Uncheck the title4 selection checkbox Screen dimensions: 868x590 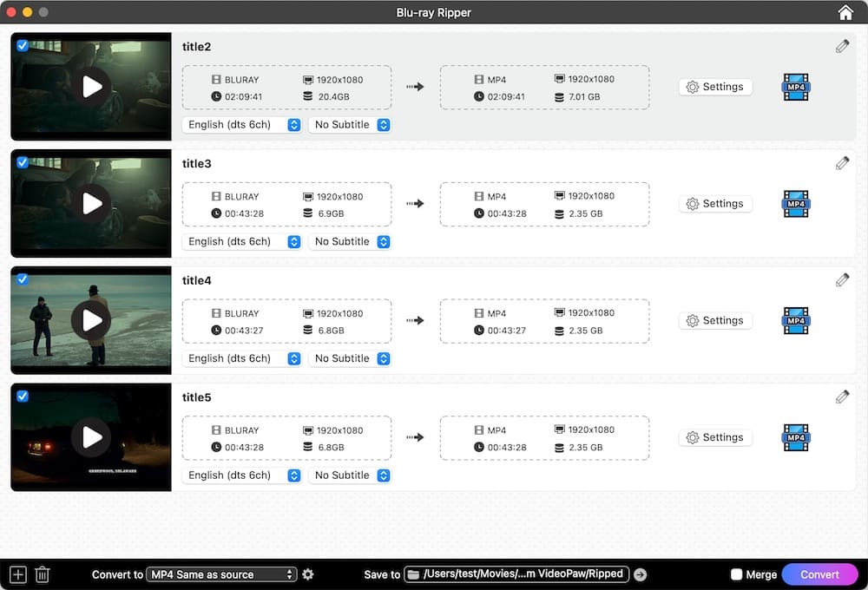tap(23, 279)
